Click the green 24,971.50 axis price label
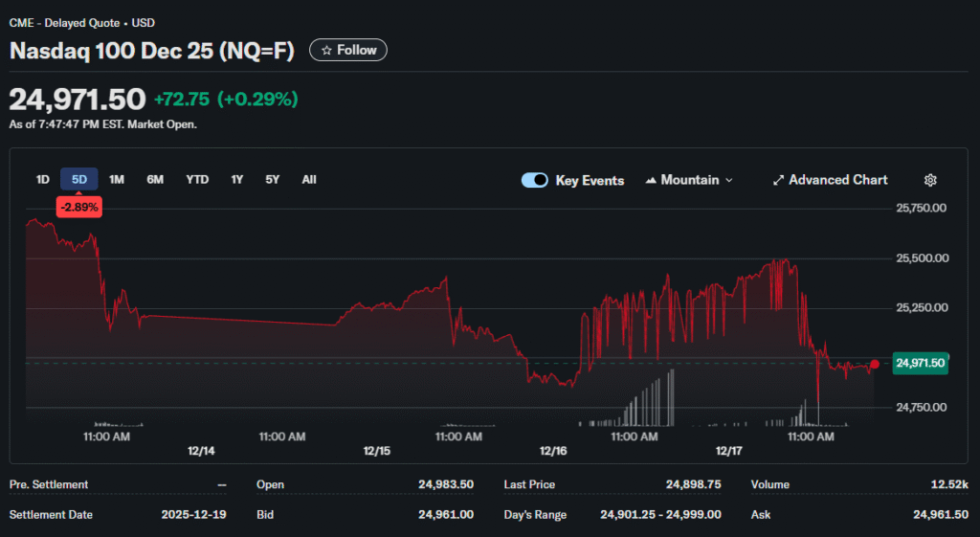 [920, 363]
